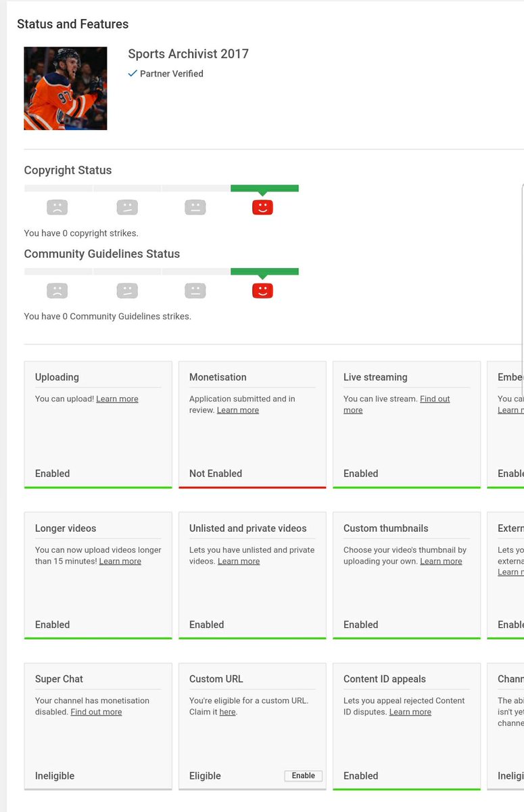Viewport: 524px width, 812px height.
Task: Click the Custom thumbnails card title
Action: [386, 528]
